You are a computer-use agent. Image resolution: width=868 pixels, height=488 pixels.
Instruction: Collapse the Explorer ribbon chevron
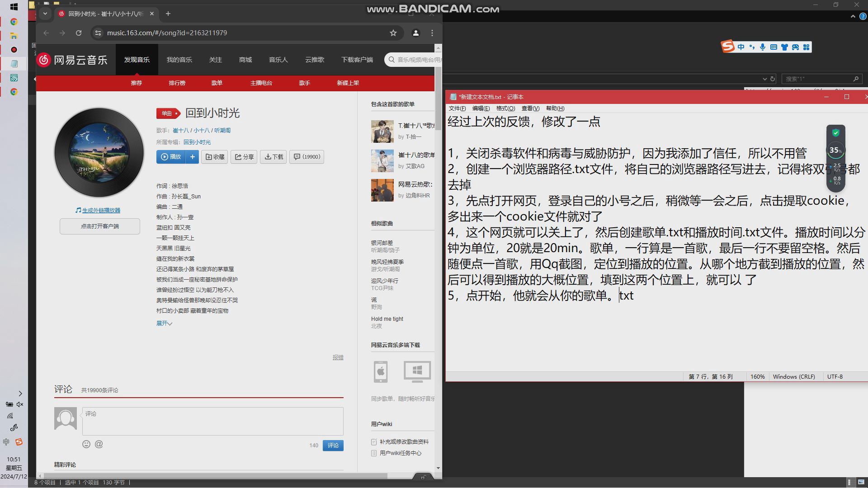point(853,16)
